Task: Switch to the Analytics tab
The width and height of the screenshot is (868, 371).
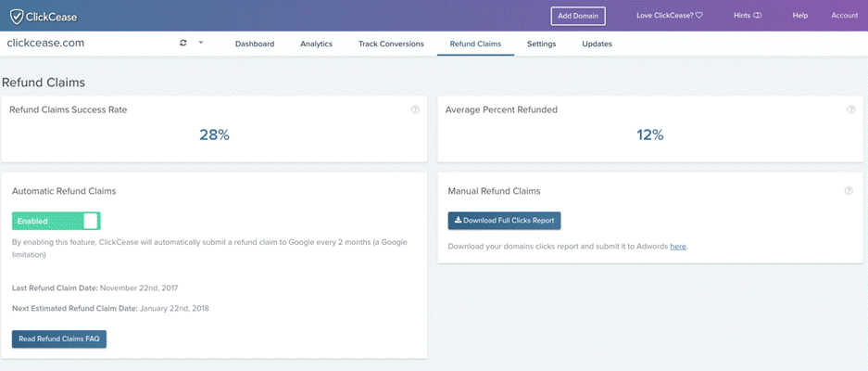Action: coord(316,44)
